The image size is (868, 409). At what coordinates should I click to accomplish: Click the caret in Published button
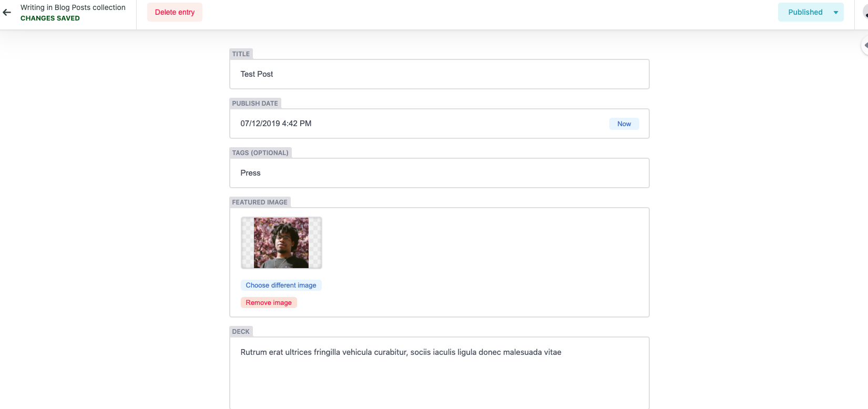coord(836,13)
